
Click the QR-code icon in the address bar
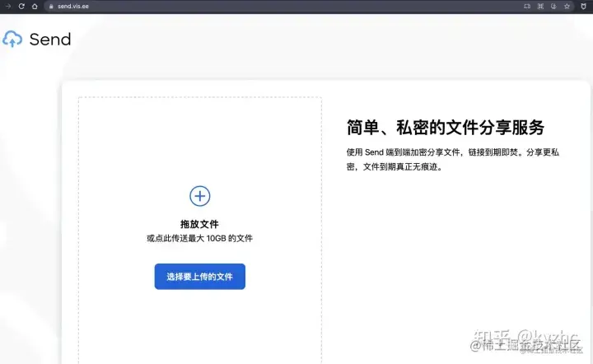(540, 6)
